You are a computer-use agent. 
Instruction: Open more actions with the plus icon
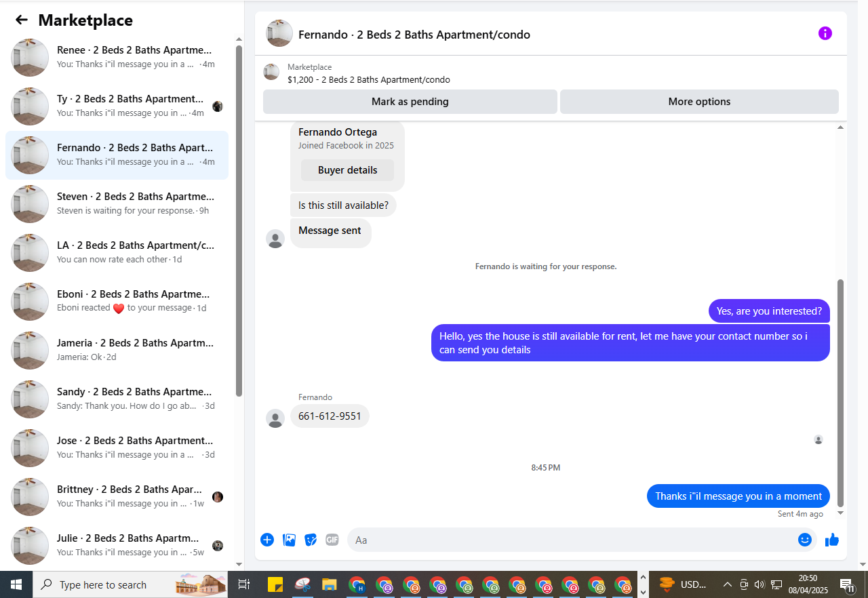point(267,540)
